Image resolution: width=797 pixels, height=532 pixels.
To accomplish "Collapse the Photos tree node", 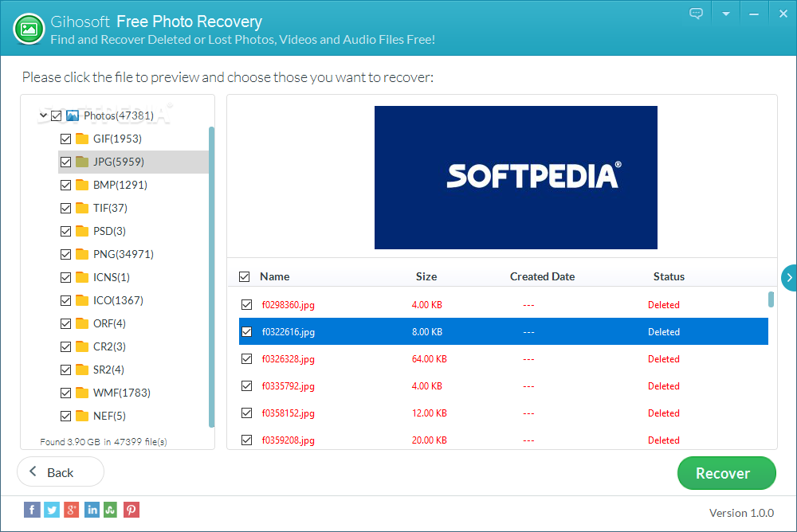I will pyautogui.click(x=43, y=115).
